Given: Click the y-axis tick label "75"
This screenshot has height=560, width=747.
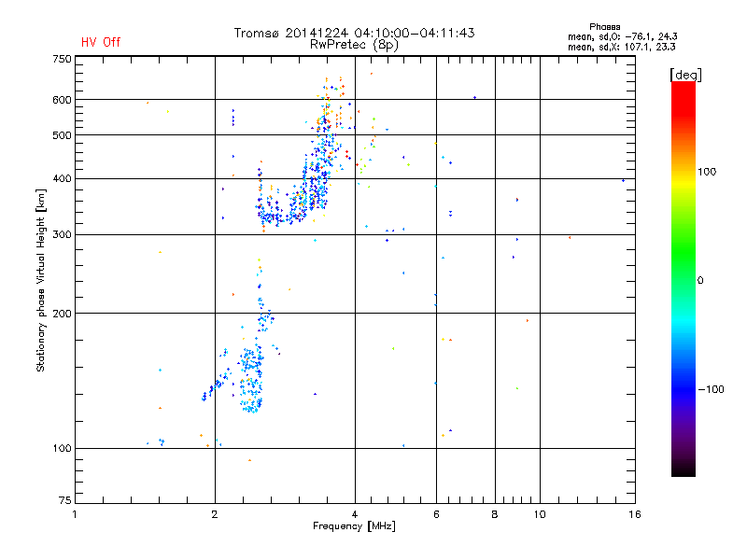Looking at the screenshot, I should (x=65, y=500).
